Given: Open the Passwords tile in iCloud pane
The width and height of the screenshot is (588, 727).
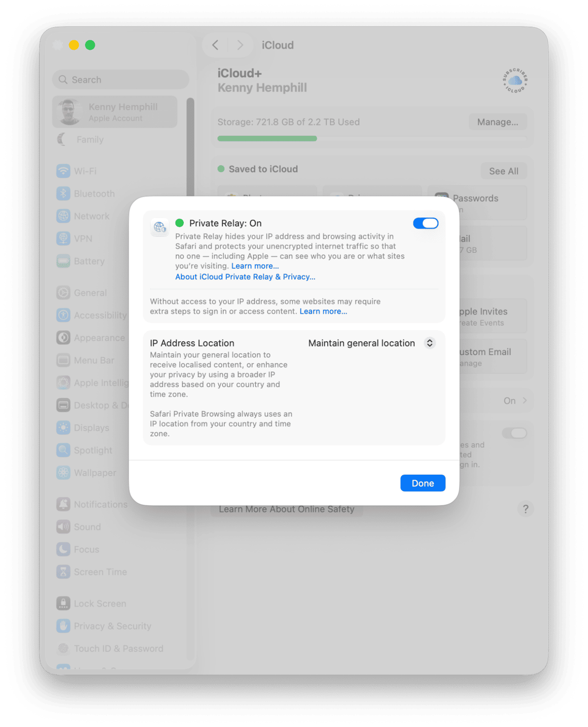Looking at the screenshot, I should click(x=477, y=203).
